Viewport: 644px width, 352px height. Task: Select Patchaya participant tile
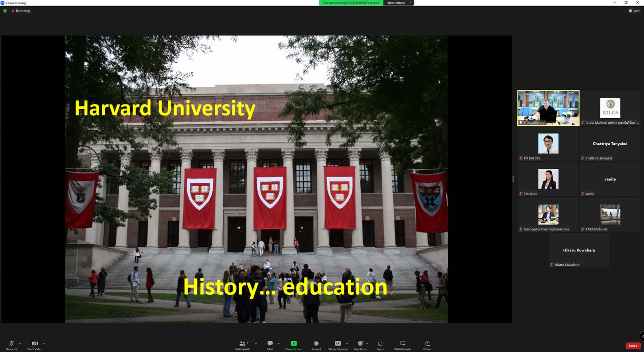pos(548,179)
